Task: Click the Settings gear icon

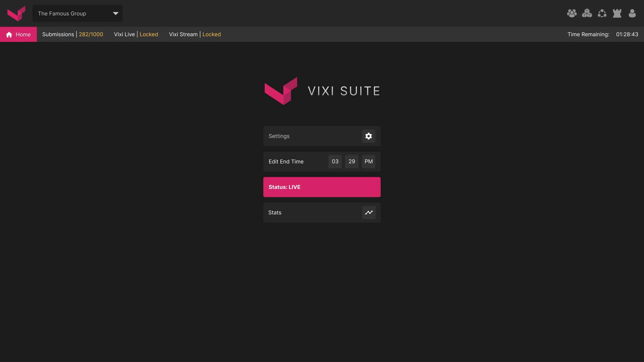Action: coord(369,136)
